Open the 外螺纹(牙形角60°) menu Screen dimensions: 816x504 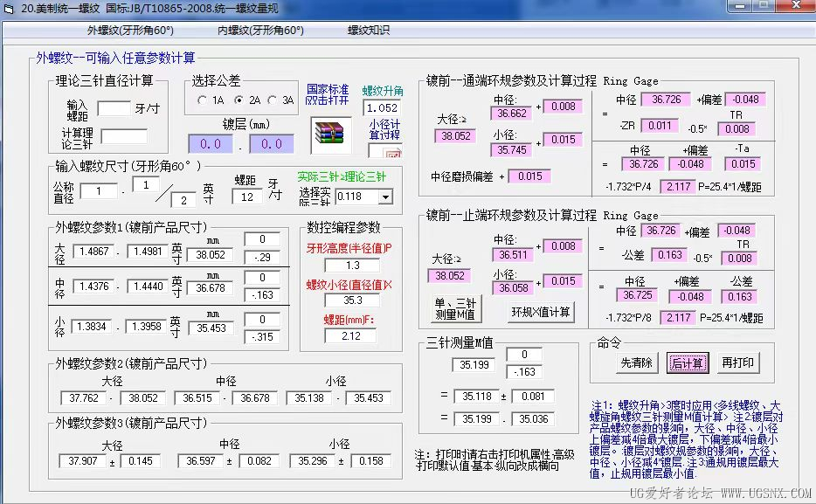pos(131,31)
